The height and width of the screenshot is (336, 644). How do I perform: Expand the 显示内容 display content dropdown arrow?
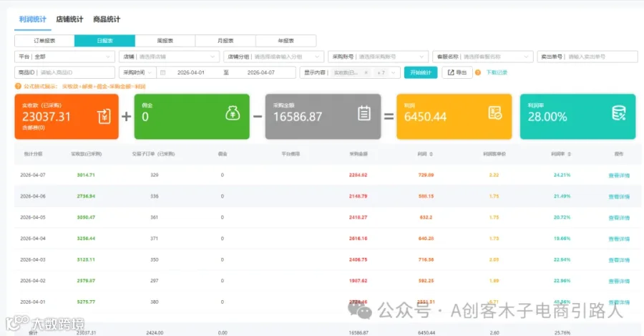(394, 72)
